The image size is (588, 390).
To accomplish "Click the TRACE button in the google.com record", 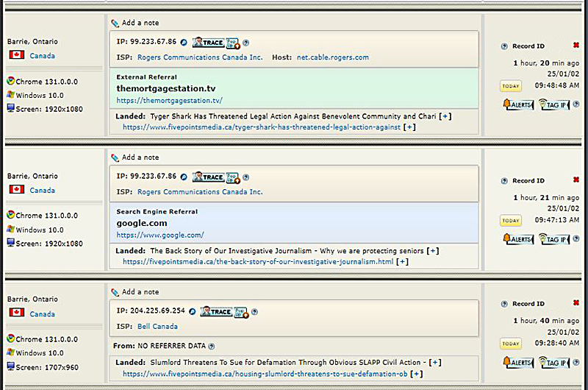I will click(209, 177).
